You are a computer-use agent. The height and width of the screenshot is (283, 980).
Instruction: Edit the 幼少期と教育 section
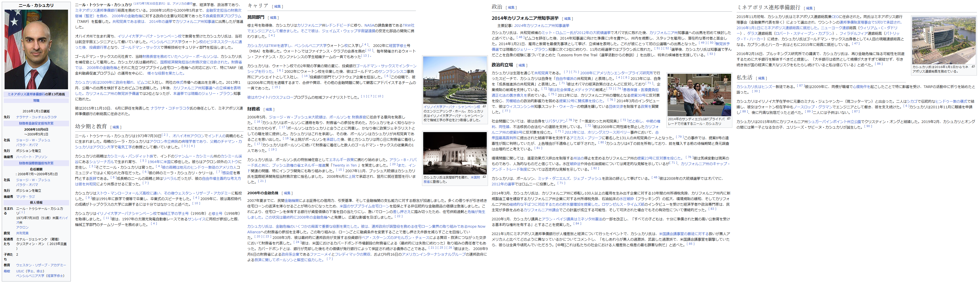(116, 127)
